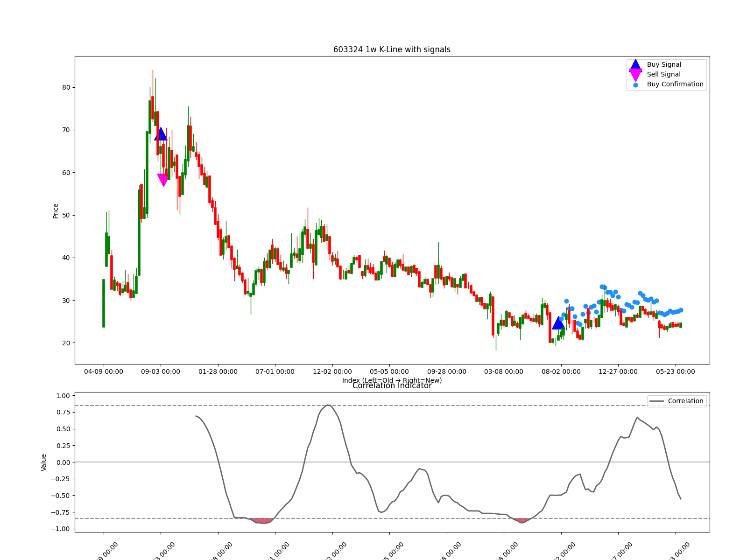Click the price tick label 20
This screenshot has width=747, height=560.
click(66, 343)
